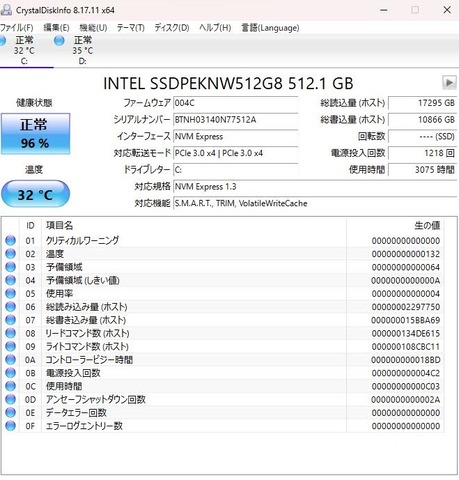The height and width of the screenshot is (480, 459).
Task: Click the interface field NVM Express
Action: pyautogui.click(x=235, y=136)
